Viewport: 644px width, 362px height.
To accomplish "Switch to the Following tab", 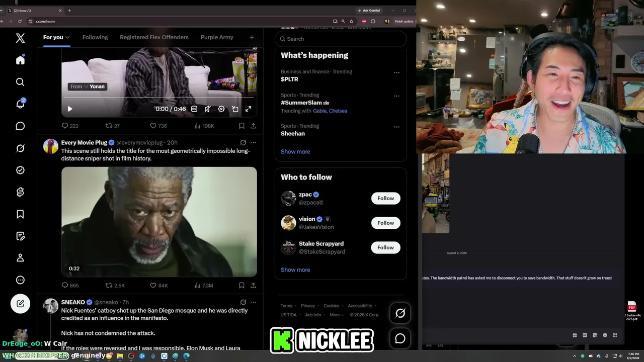I will pos(95,37).
